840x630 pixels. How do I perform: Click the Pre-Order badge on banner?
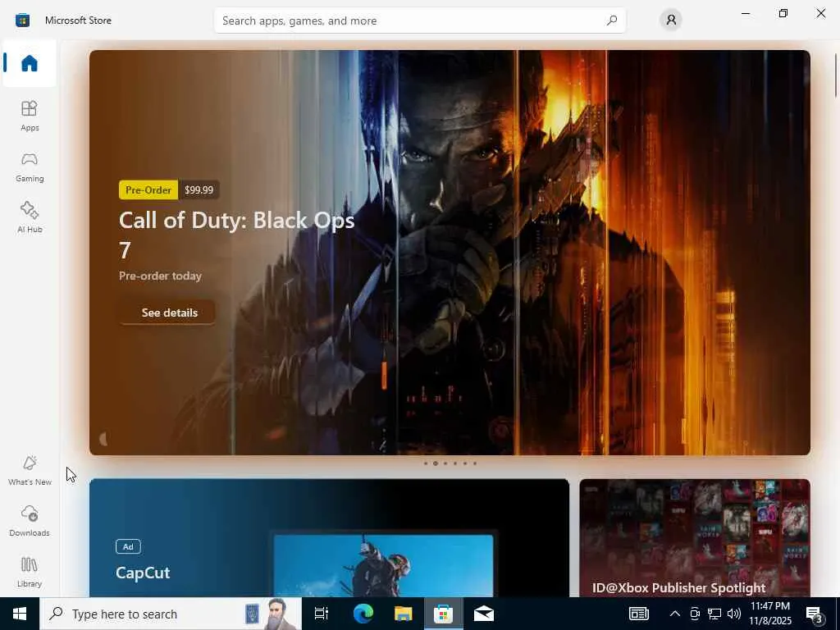(148, 189)
